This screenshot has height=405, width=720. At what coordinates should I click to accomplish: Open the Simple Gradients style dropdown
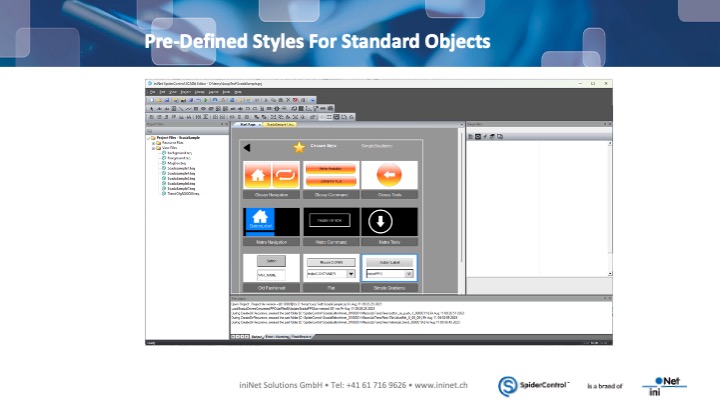[x=410, y=272]
